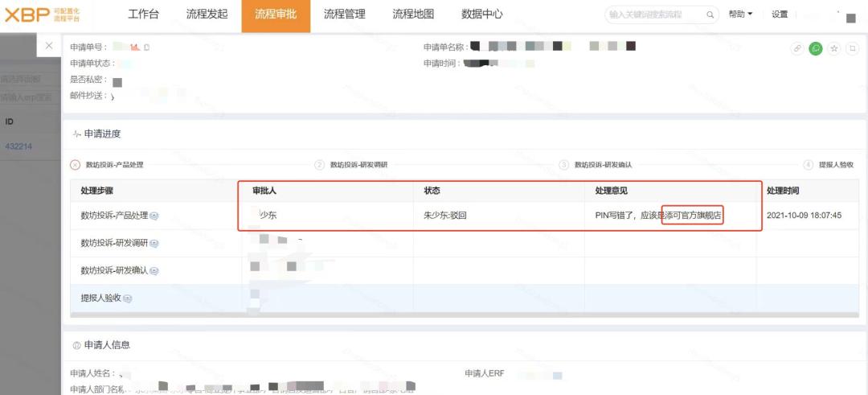Click the 申请人信息 section icon
Image resolution: width=868 pixels, height=395 pixels.
click(76, 345)
